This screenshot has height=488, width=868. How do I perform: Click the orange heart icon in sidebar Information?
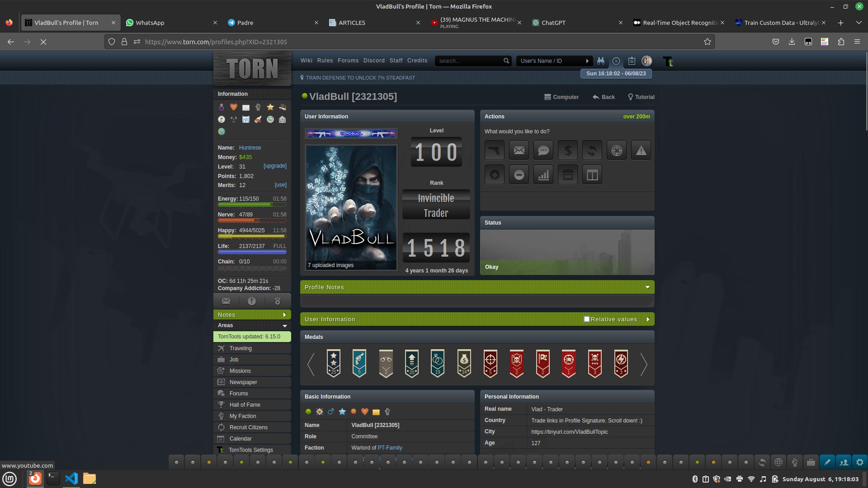coord(233,107)
